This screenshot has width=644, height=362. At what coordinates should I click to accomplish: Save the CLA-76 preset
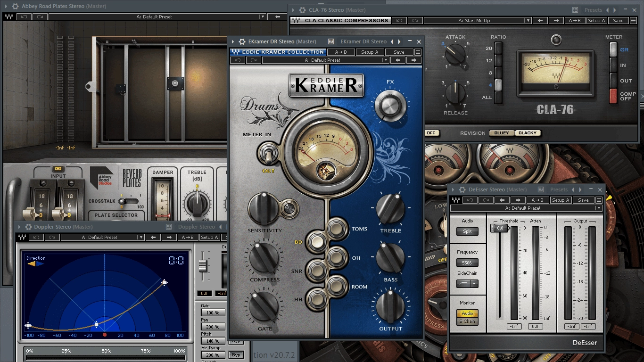point(618,20)
